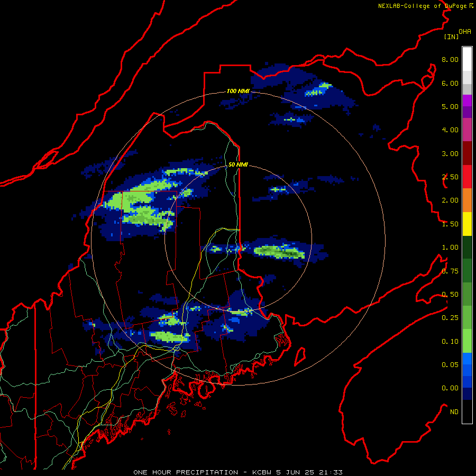The height and width of the screenshot is (476, 476).
Task: Click the 2.00 legend value
Action: 450,200
